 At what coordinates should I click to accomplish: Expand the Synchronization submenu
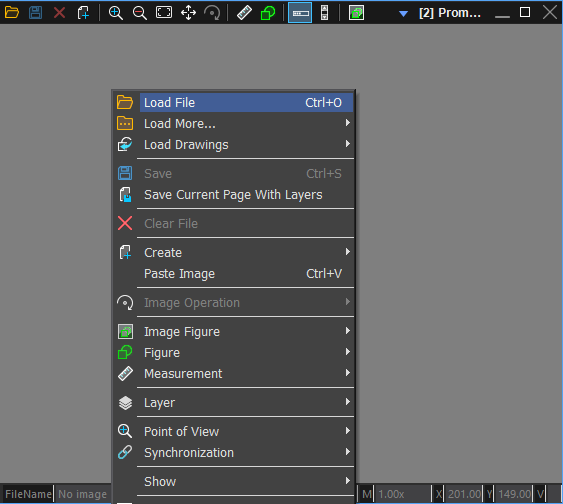[x=233, y=452]
